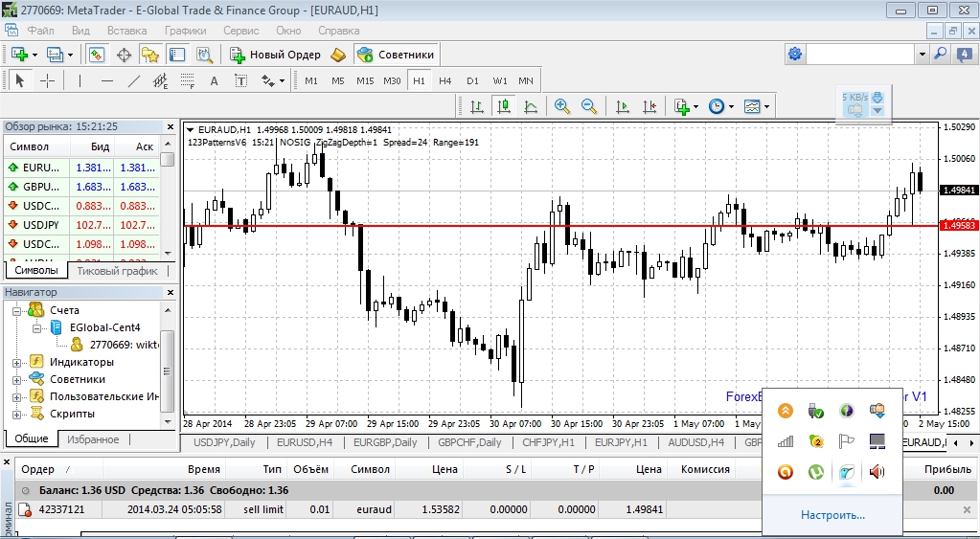Open the Файл menu

tap(40, 30)
